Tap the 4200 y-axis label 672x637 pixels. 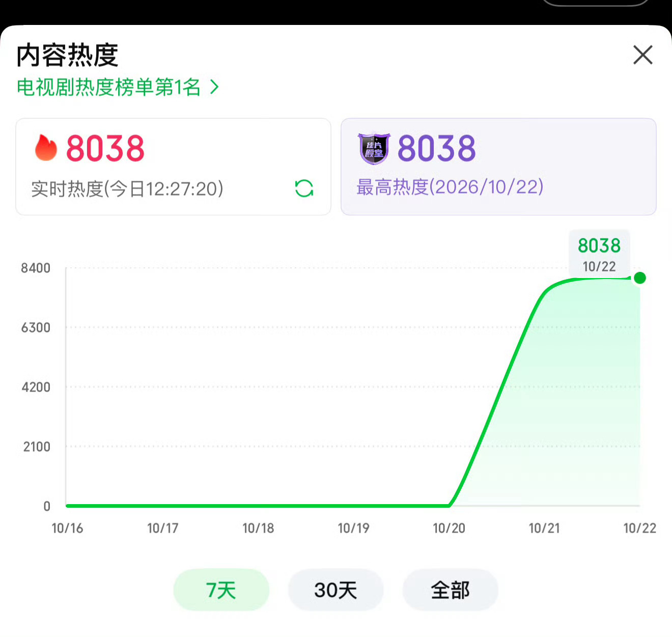[x=36, y=387]
